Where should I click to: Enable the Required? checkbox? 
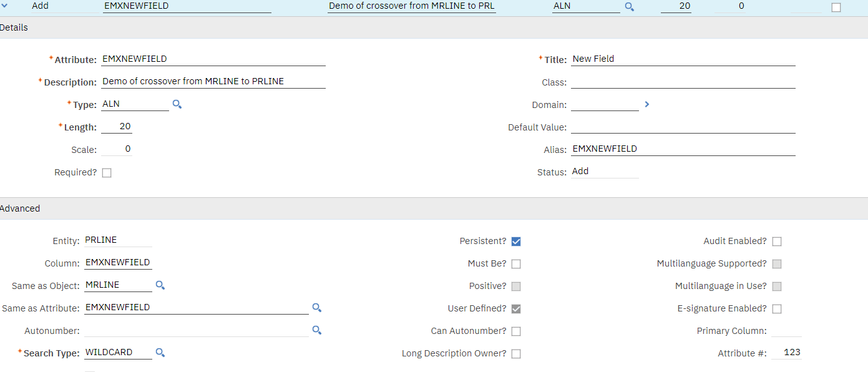pos(107,172)
